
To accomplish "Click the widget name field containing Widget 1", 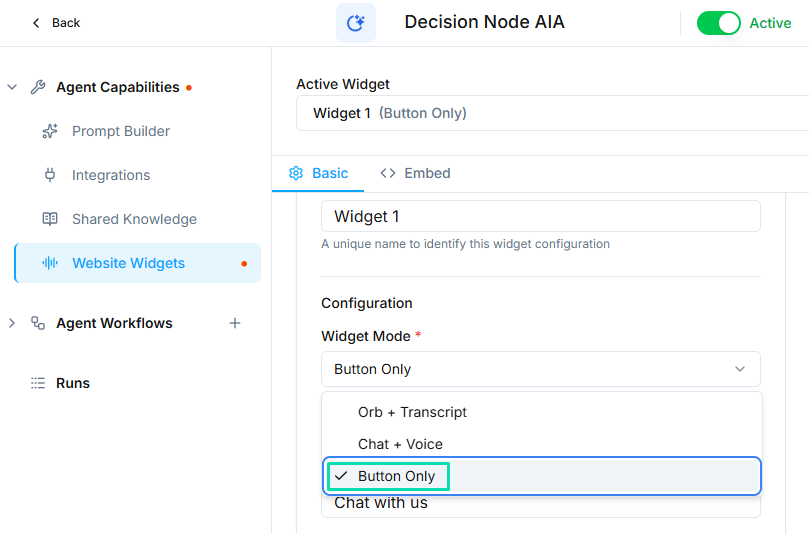I will [x=540, y=216].
